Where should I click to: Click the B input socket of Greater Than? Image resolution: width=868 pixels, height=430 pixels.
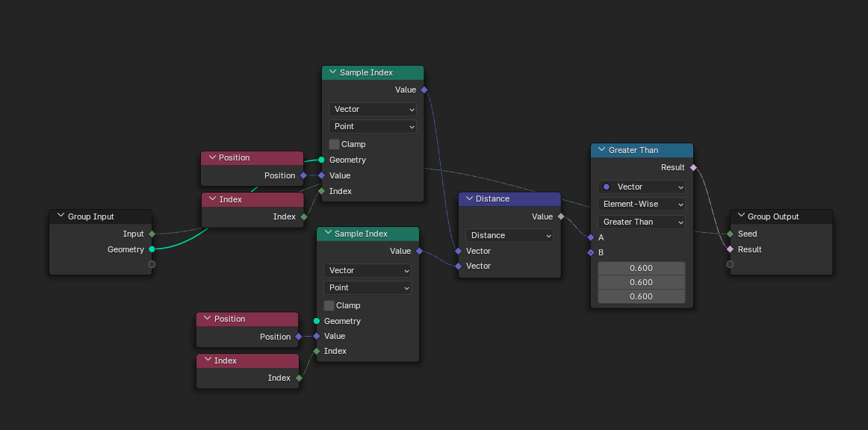click(591, 252)
